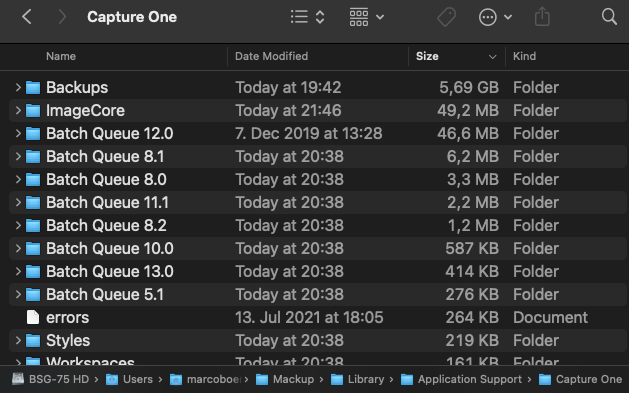The image size is (629, 393).
Task: Expand the Styles folder
Action: (x=18, y=340)
